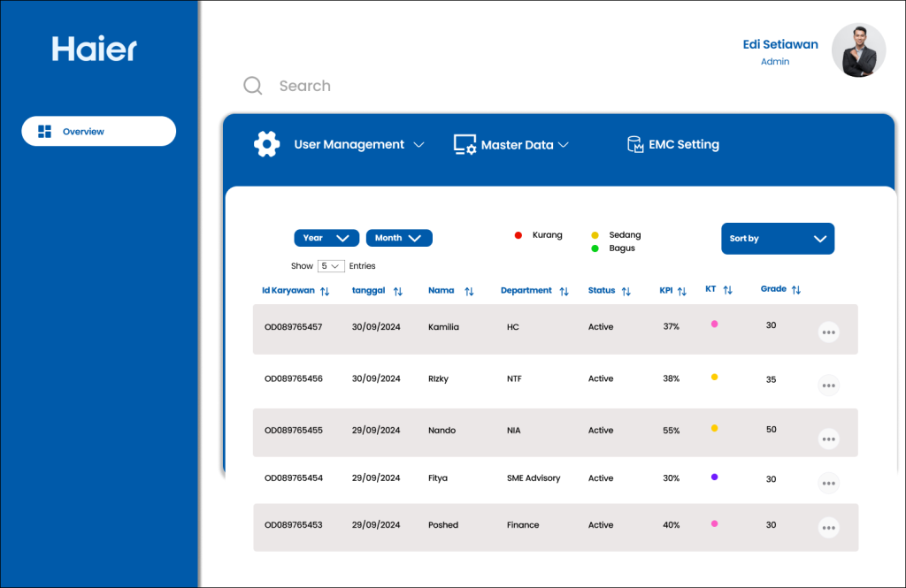Viewport: 906px width, 588px height.
Task: Expand the Sort by dropdown
Action: 778,239
